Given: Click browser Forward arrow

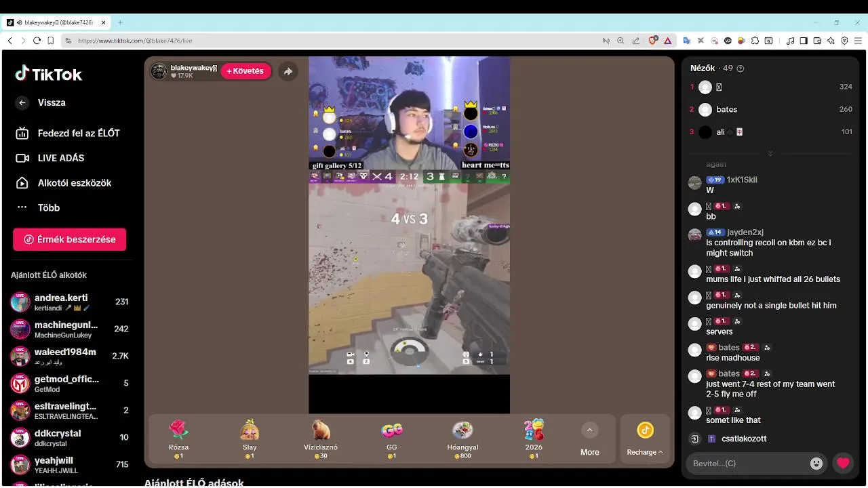Looking at the screenshot, I should tap(23, 41).
